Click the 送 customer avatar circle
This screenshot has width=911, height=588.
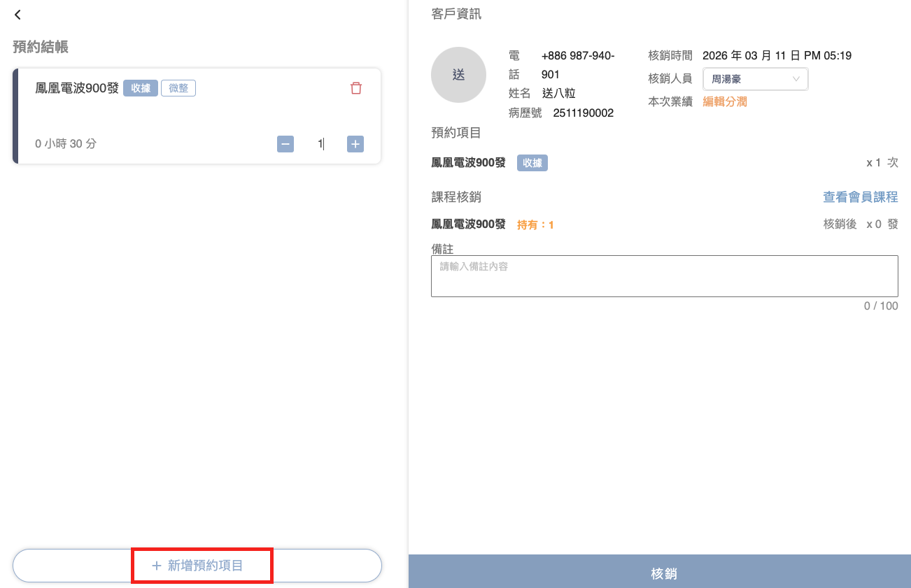458,76
